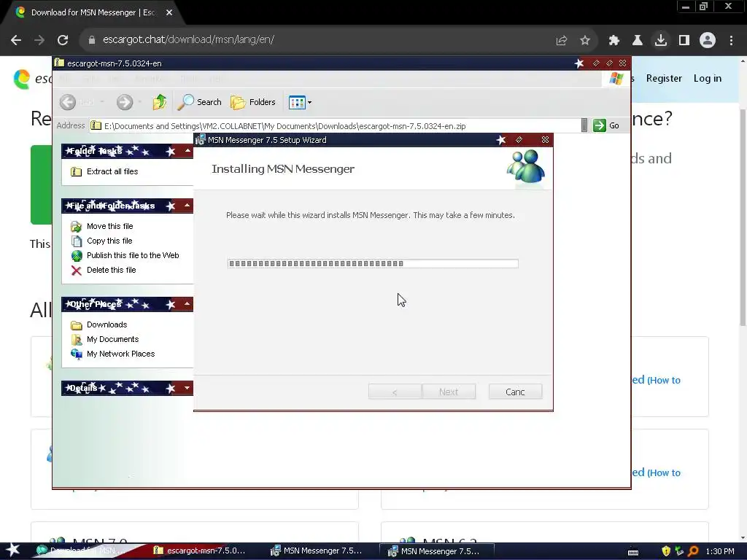Toggle Chrome side panel icon
747x560 pixels.
684,41
